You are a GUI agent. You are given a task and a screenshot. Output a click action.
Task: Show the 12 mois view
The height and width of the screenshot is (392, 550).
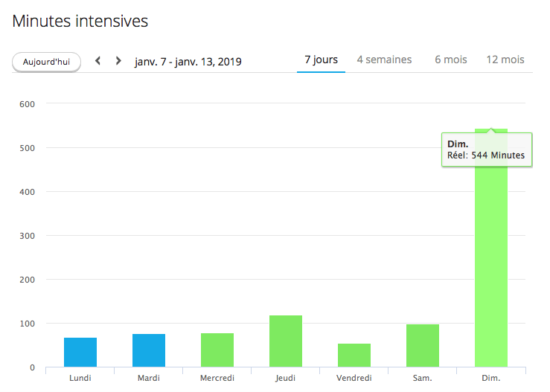click(x=505, y=60)
